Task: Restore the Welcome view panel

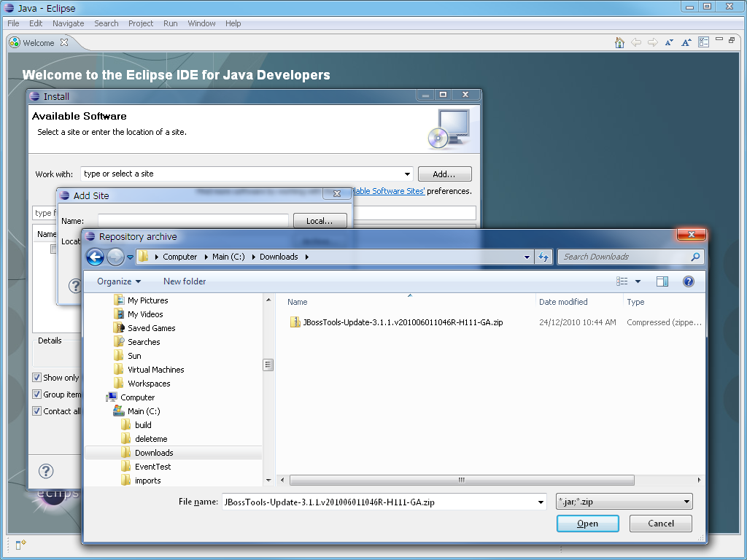Action: [x=732, y=40]
